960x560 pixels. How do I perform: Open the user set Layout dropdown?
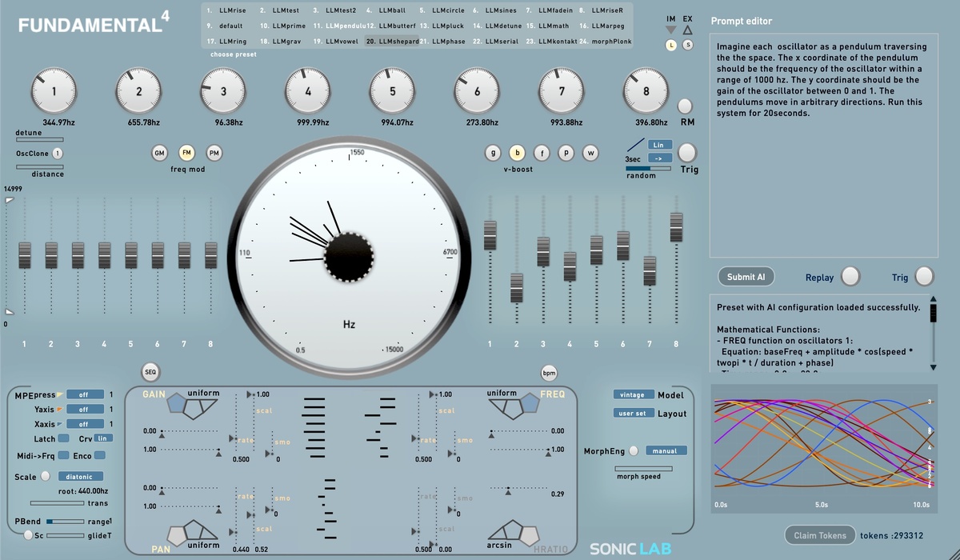634,414
